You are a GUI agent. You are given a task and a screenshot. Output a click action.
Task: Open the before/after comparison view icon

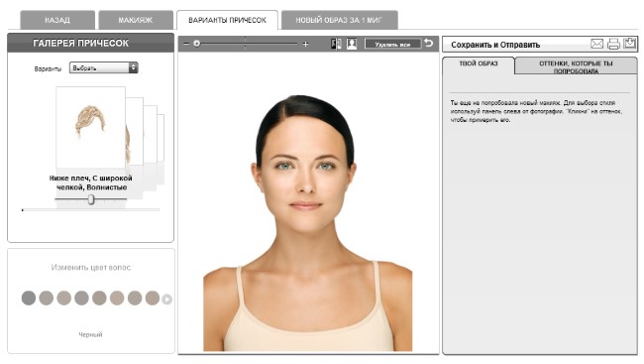[x=336, y=44]
